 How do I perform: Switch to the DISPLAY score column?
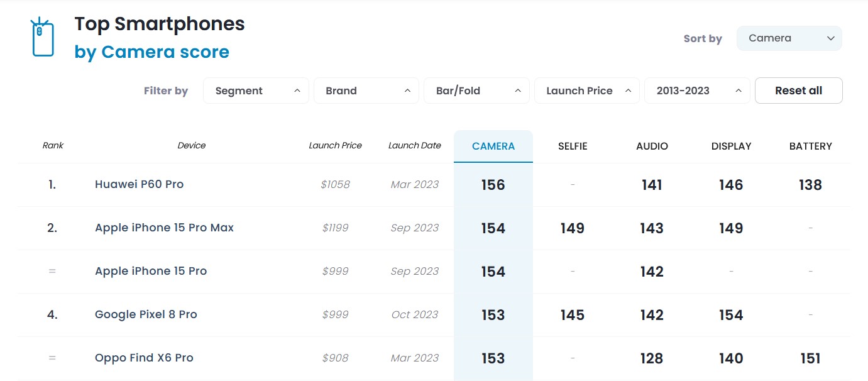(x=731, y=146)
